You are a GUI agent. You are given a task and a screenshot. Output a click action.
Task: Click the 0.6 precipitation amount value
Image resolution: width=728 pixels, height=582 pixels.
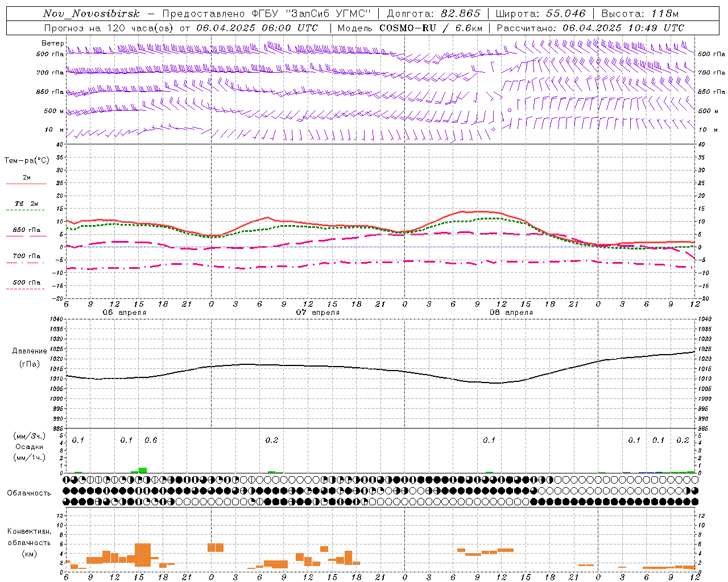151,440
